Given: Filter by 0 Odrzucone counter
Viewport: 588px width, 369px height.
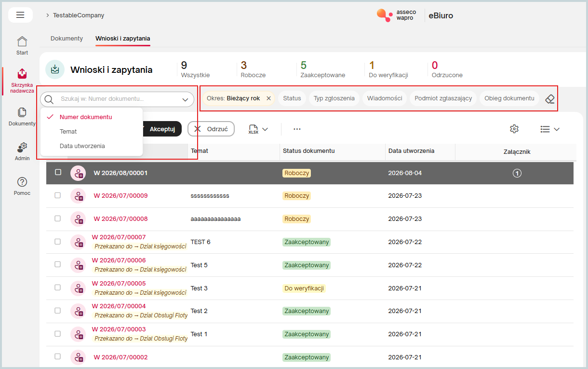Looking at the screenshot, I should (x=447, y=69).
